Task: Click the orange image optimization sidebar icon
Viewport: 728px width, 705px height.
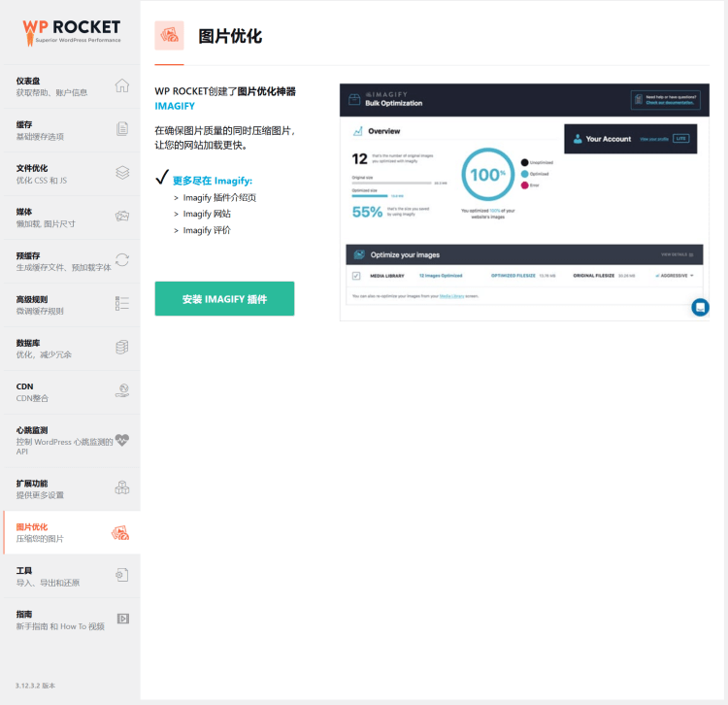Action: [120, 533]
